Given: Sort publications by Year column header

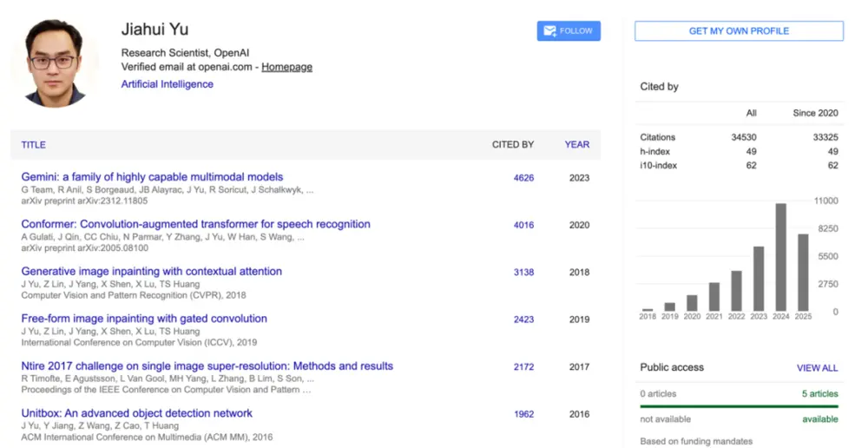Looking at the screenshot, I should [576, 145].
